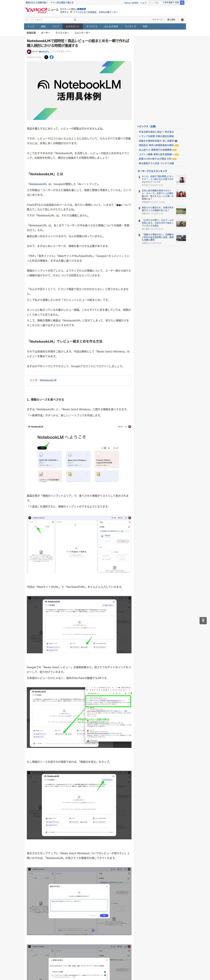The width and height of the screenshot is (210, 980).
Task: Open the 購入履歴 link
Action: click(x=171, y=20)
